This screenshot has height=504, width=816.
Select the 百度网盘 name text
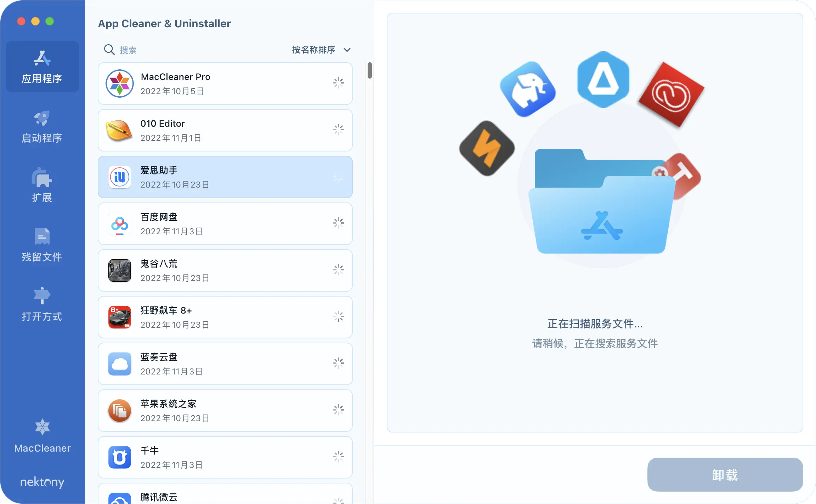(x=159, y=217)
